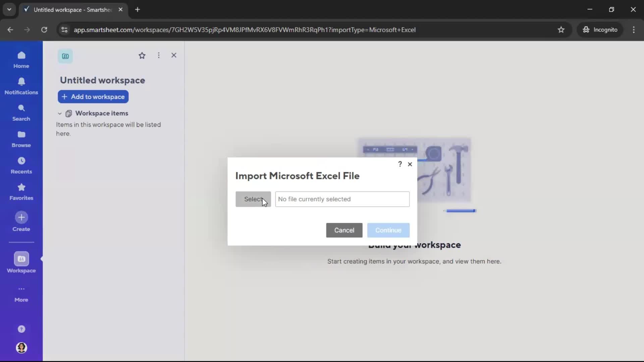Image resolution: width=644 pixels, height=362 pixels.
Task: Open Favorites from the sidebar
Action: pyautogui.click(x=21, y=191)
